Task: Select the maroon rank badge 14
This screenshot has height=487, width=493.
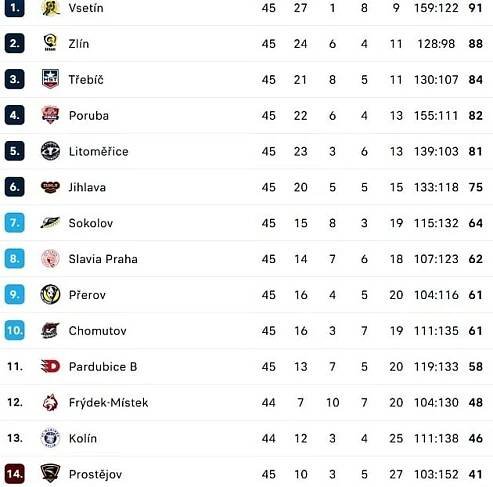Action: coord(15,474)
